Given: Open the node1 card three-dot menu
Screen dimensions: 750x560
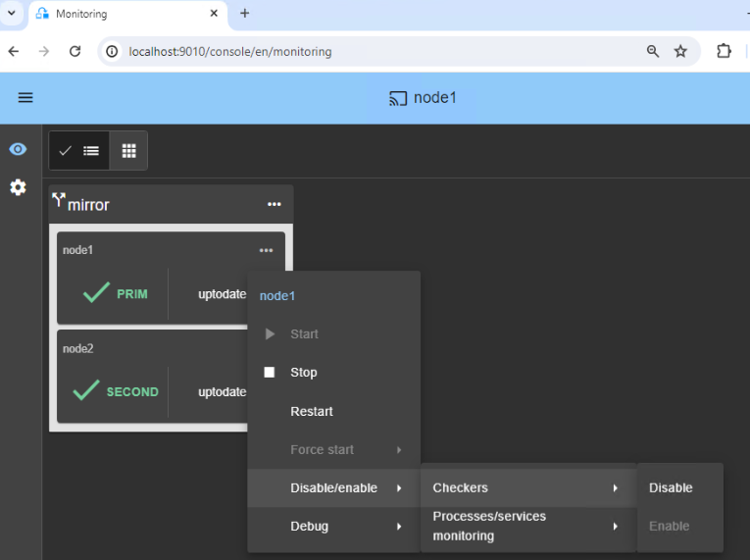Looking at the screenshot, I should click(266, 250).
